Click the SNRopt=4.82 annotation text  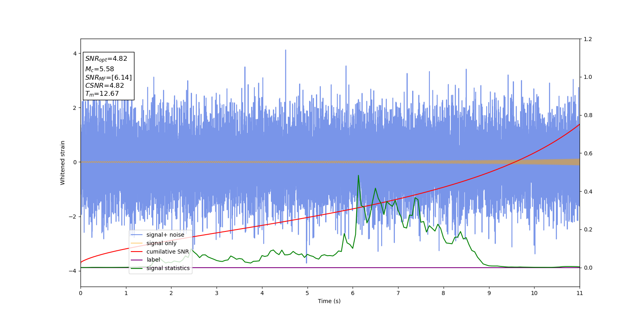coord(106,59)
